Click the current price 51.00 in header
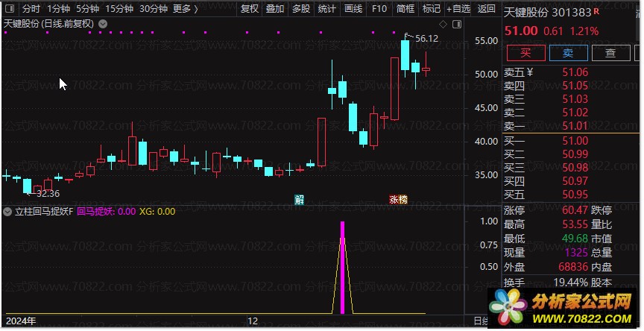This screenshot has width=644, height=331. pyautogui.click(x=521, y=31)
